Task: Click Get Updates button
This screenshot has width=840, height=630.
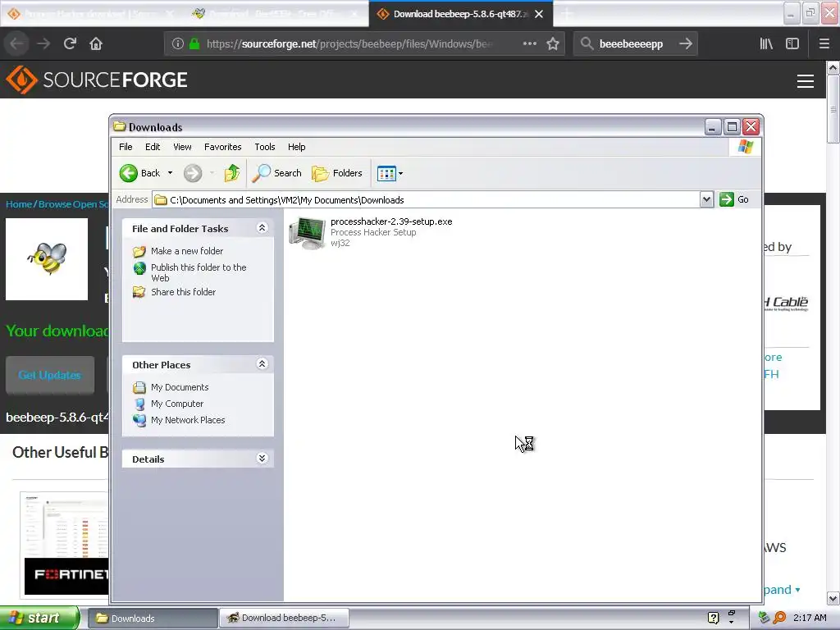Action: coord(50,375)
